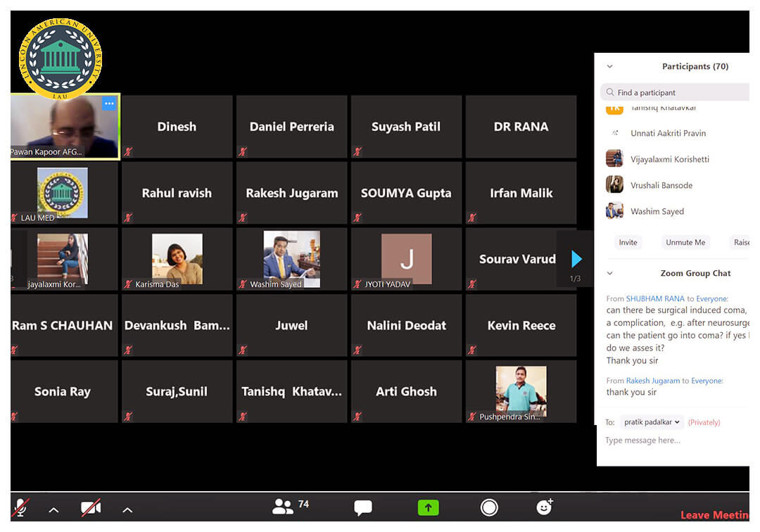
Task: Click the Unmute Me button
Action: tap(685, 242)
